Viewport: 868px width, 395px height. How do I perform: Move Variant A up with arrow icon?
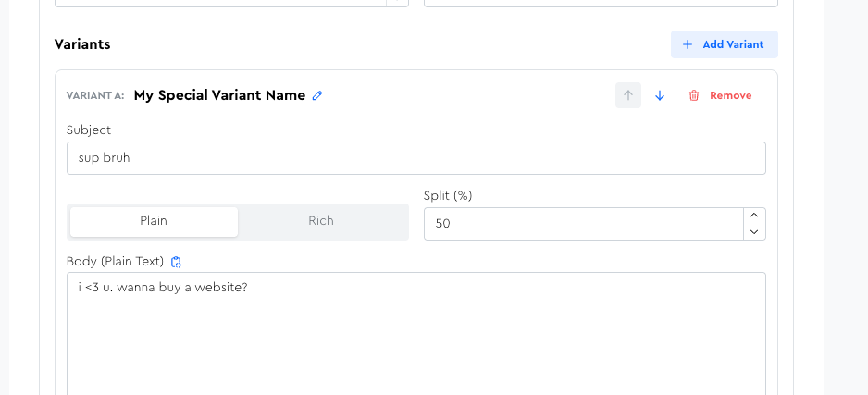(x=628, y=95)
